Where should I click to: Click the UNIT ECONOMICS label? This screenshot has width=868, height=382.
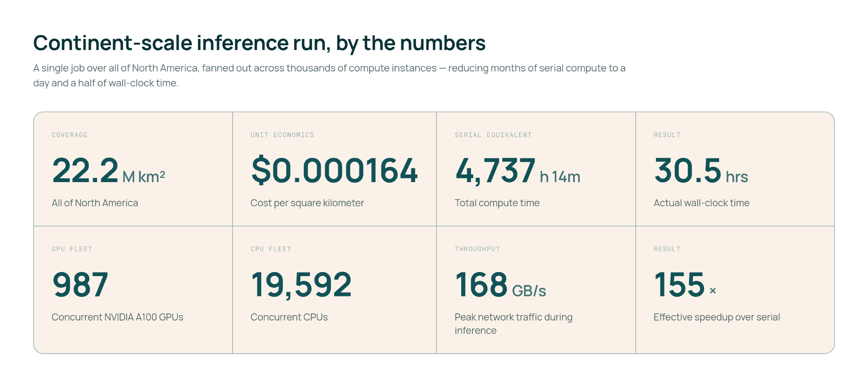coord(282,135)
